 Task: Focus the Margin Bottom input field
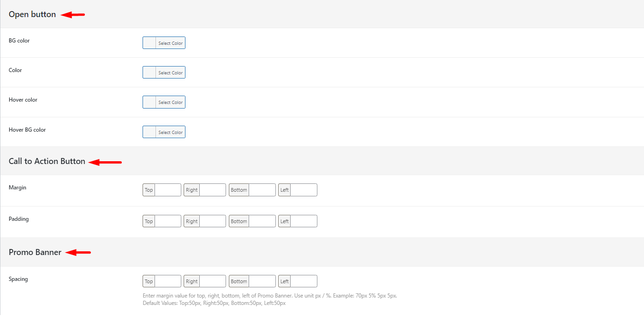tap(262, 190)
